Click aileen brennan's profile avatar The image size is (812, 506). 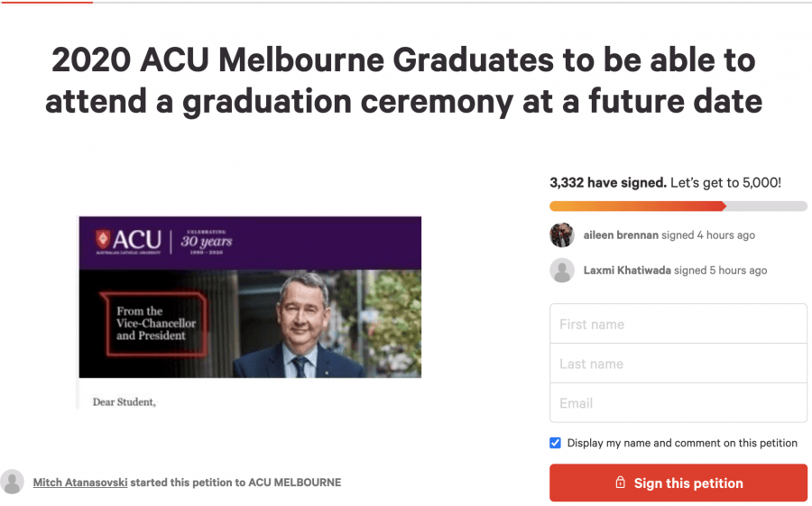coord(562,235)
